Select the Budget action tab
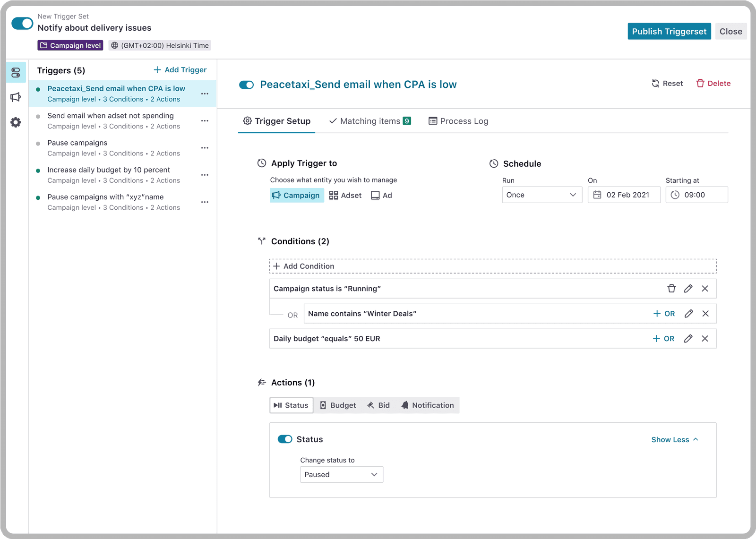 (x=338, y=405)
